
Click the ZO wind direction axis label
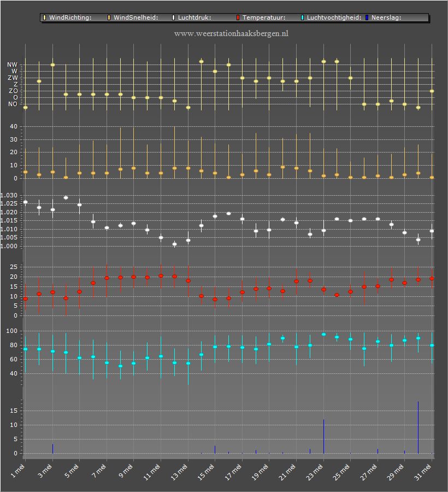(13, 91)
